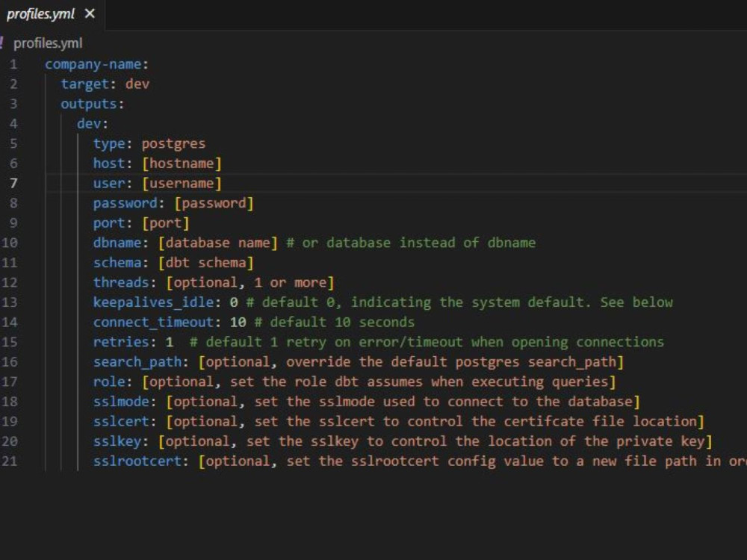Click the password key on line 8
Image resolution: width=747 pixels, height=560 pixels.
tap(125, 203)
